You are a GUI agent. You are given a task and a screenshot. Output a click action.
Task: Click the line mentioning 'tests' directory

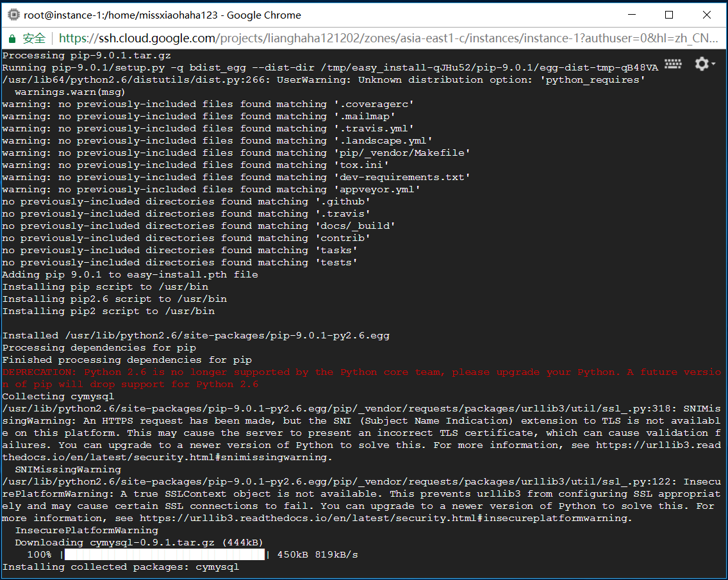point(179,263)
